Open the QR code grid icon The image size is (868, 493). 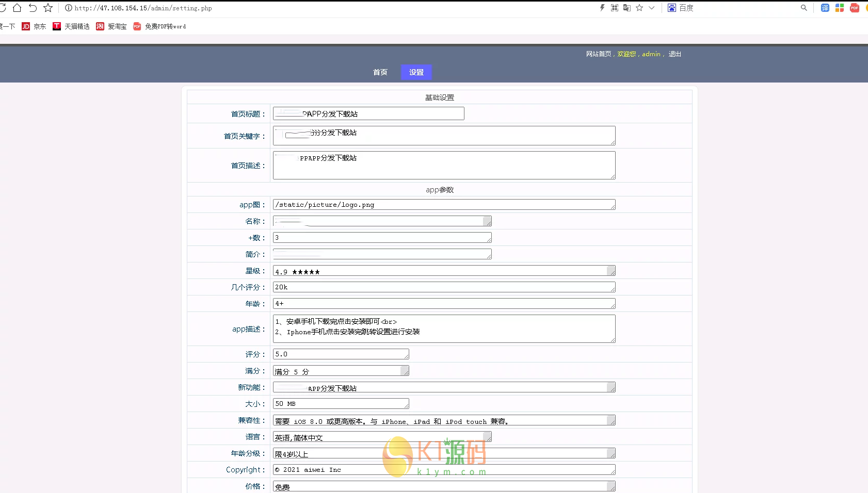click(614, 8)
